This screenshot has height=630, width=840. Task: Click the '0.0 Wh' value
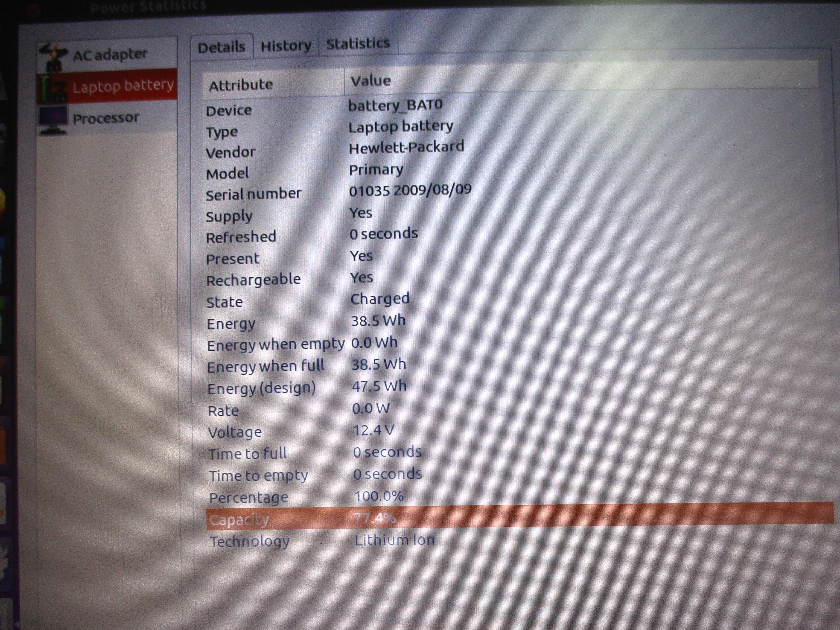coord(374,343)
